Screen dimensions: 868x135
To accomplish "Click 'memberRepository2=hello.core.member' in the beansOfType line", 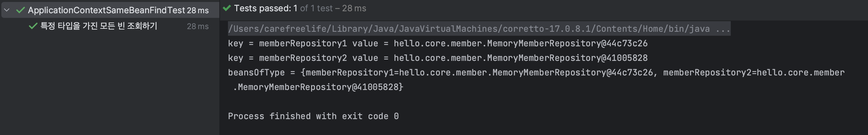I will coord(753,72).
